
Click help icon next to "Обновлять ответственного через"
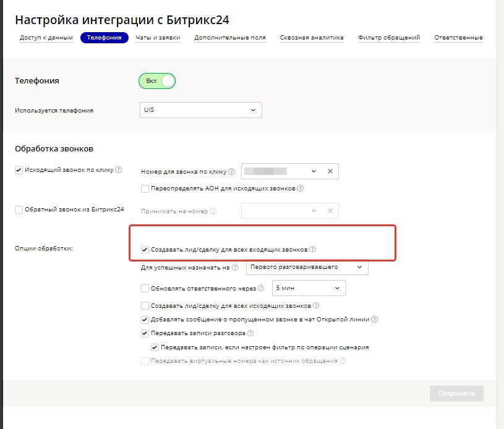262,288
